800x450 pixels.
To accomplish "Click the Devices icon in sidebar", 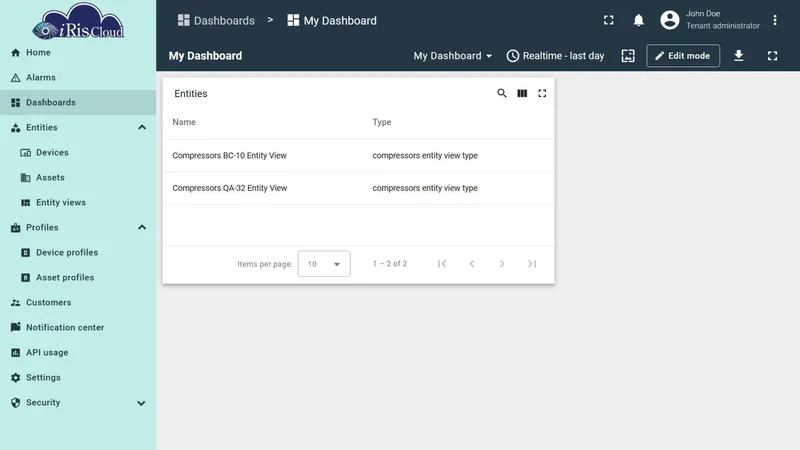I will [x=26, y=153].
